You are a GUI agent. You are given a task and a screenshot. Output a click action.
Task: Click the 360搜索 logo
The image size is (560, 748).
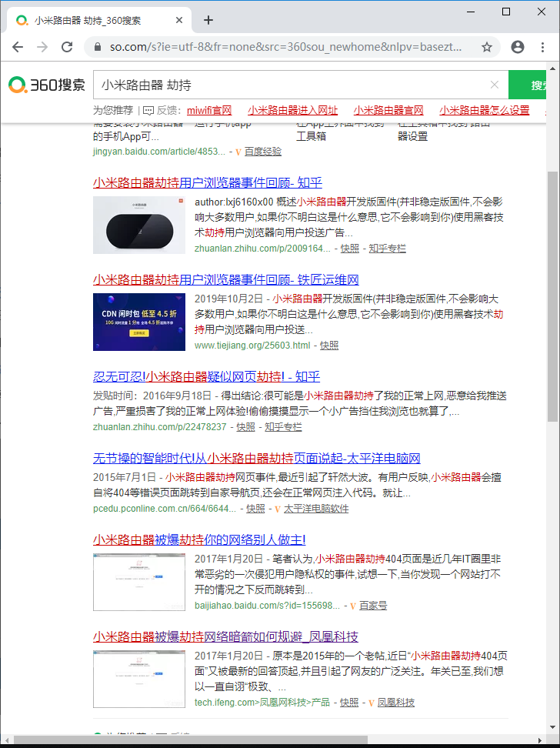coord(47,85)
